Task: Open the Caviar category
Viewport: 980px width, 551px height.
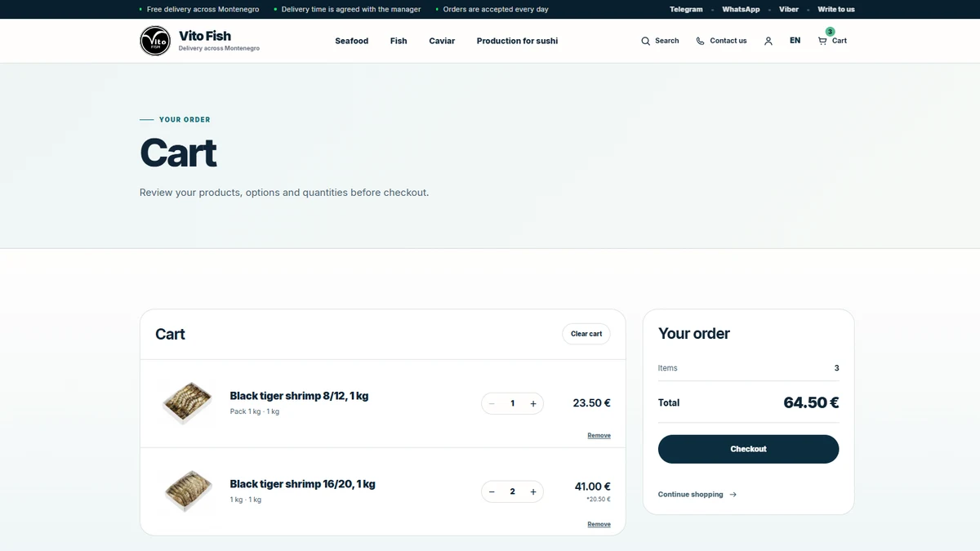Action: click(x=442, y=41)
